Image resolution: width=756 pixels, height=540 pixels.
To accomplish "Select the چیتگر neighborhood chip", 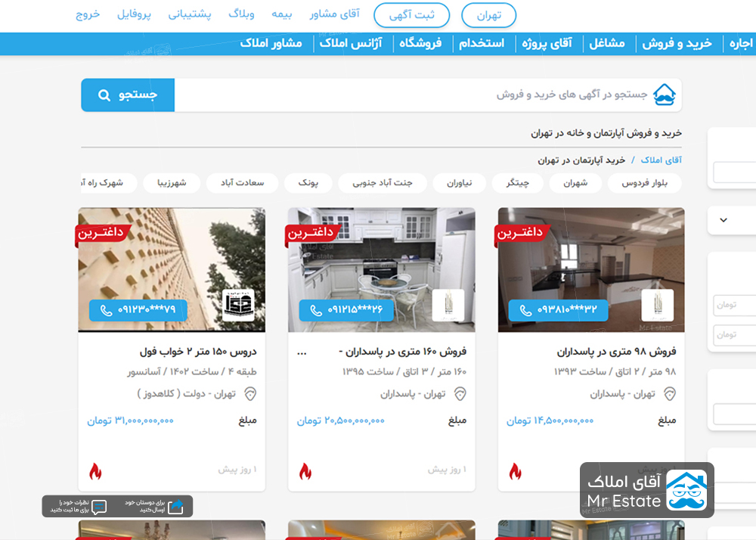I will [x=517, y=183].
